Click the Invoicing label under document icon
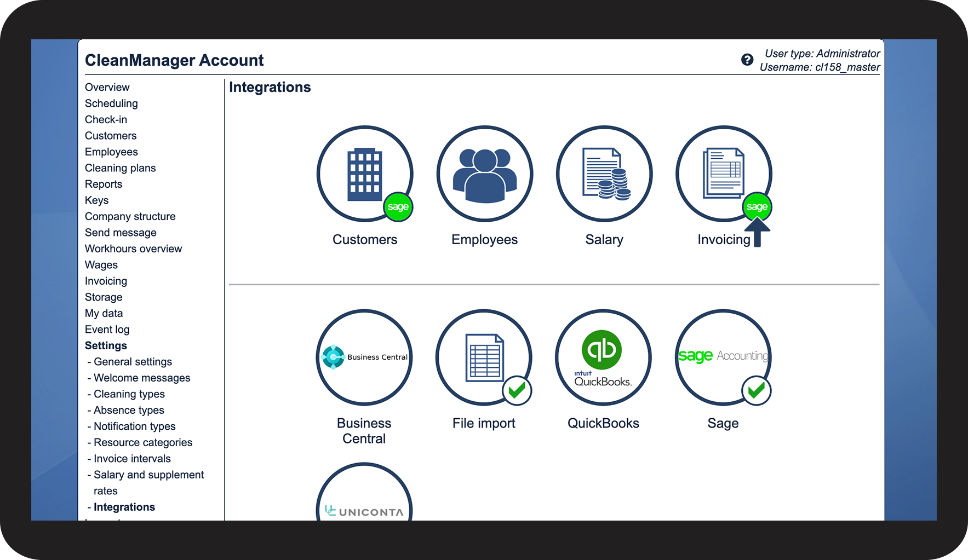The height and width of the screenshot is (560, 968). pyautogui.click(x=724, y=240)
